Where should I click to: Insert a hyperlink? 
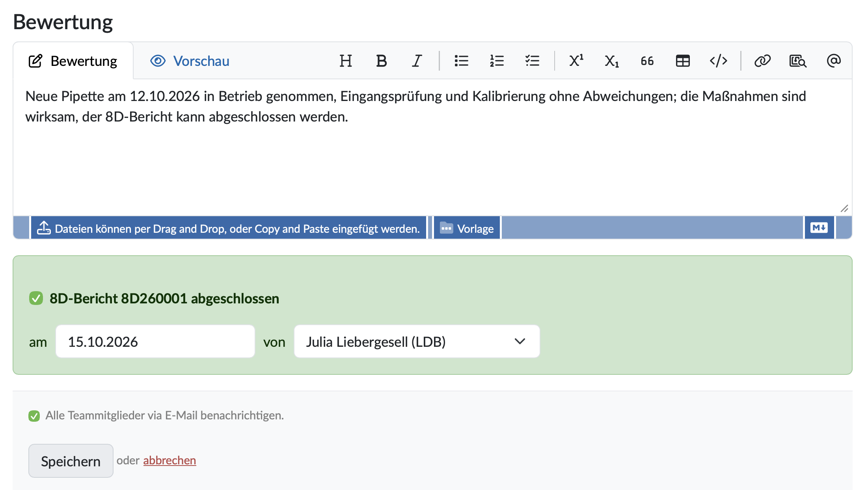coord(762,61)
